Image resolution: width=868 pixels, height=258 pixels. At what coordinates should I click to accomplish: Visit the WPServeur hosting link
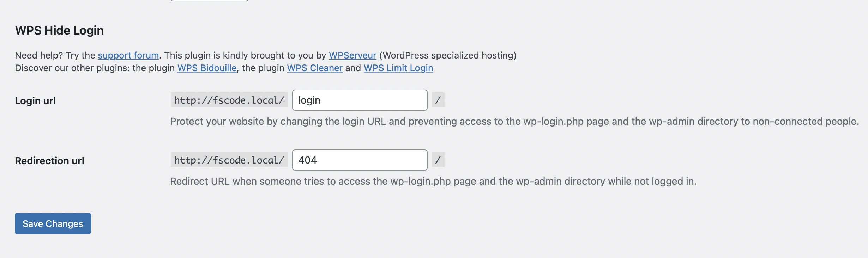pos(352,55)
